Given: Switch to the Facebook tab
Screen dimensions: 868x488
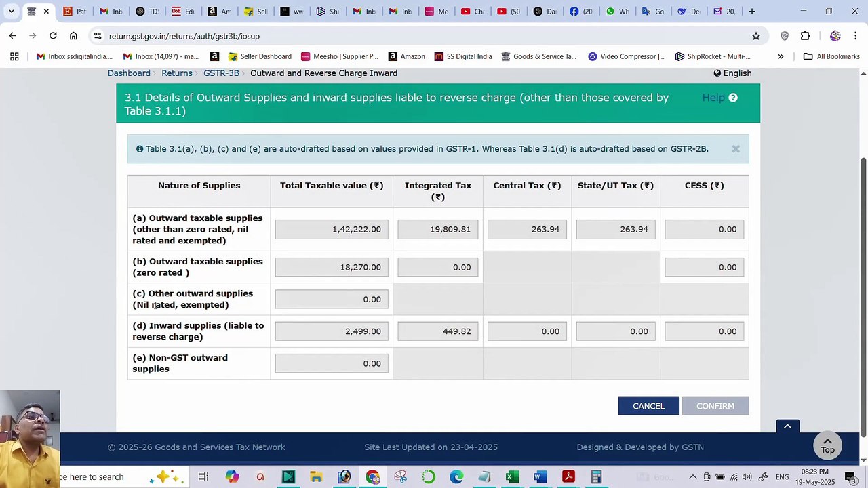Looking at the screenshot, I should click(x=580, y=12).
